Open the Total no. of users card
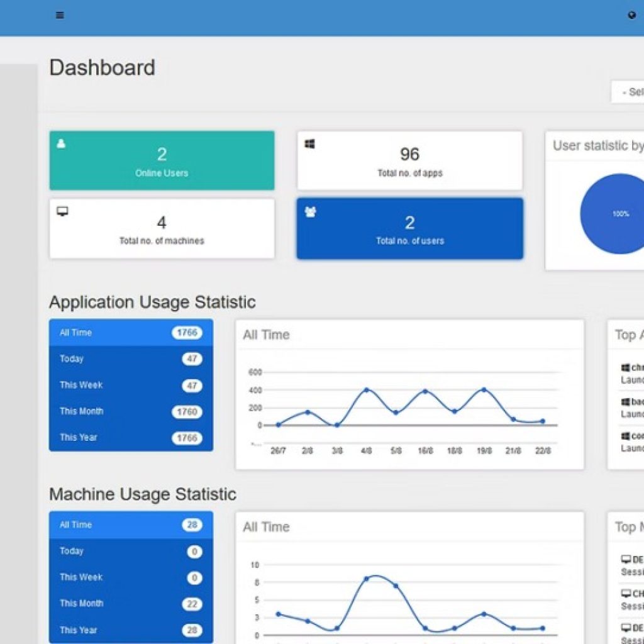Image resolution: width=644 pixels, height=644 pixels. pos(409,228)
